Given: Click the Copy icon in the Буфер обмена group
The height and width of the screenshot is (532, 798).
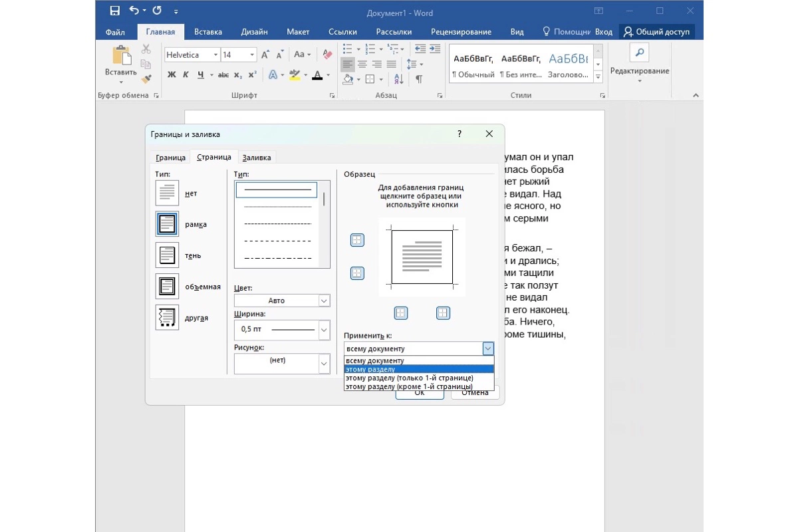Looking at the screenshot, I should click(x=146, y=64).
